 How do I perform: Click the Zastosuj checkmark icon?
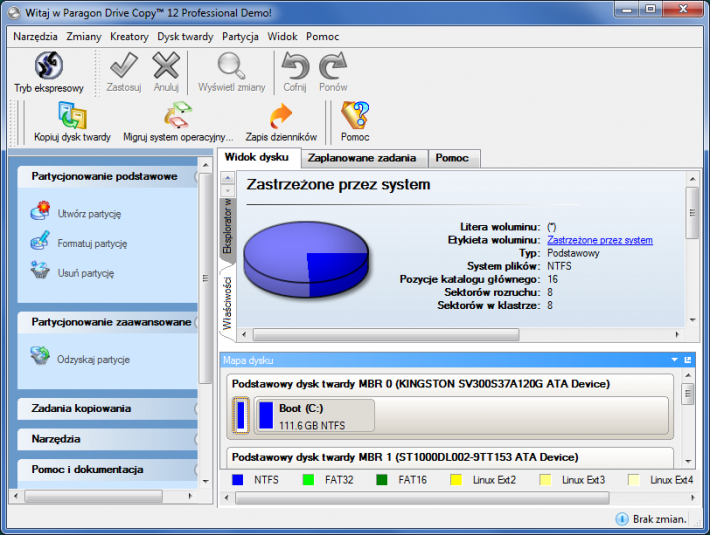(124, 66)
